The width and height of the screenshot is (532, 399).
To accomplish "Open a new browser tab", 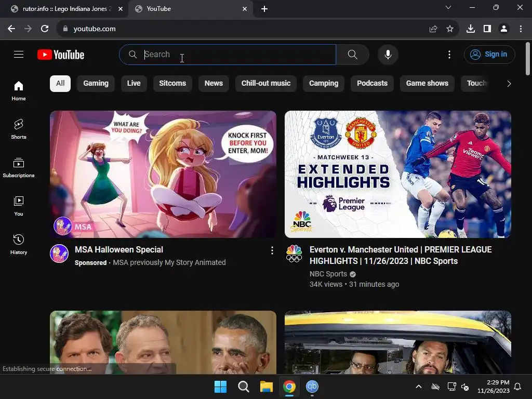I will [x=264, y=9].
